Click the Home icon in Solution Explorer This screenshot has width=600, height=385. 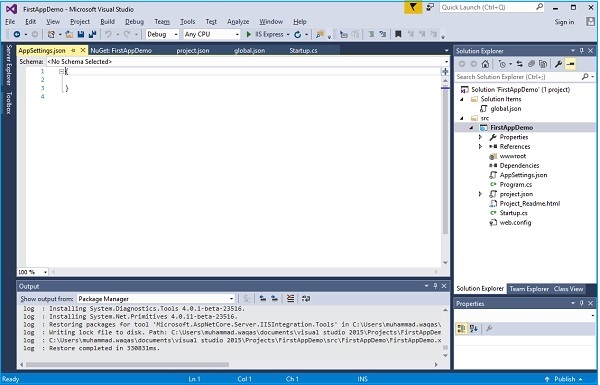(x=485, y=64)
